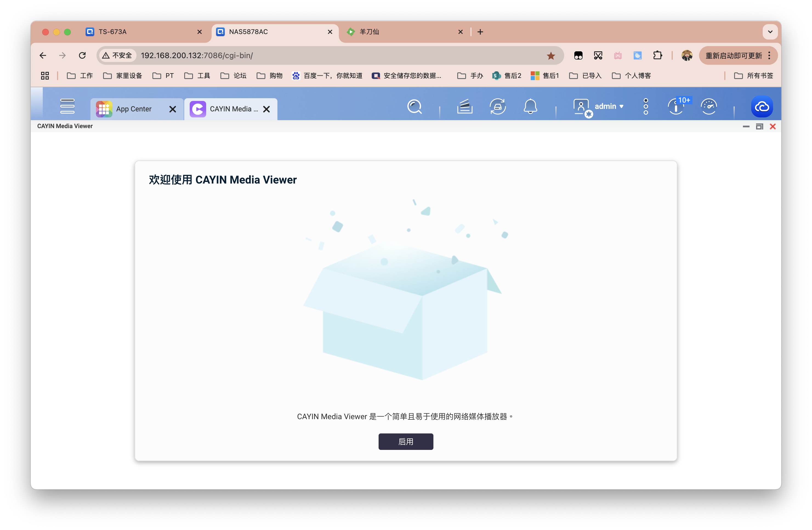Click the 启用 button to enable CAYIN Media Viewer
812x530 pixels.
[406, 442]
